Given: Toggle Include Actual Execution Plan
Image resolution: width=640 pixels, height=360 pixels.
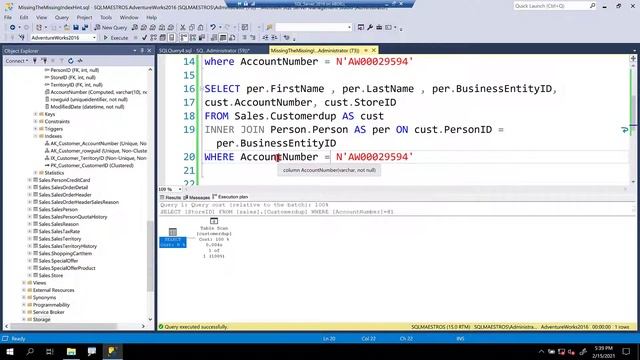Looking at the screenshot, I should (x=184, y=38).
